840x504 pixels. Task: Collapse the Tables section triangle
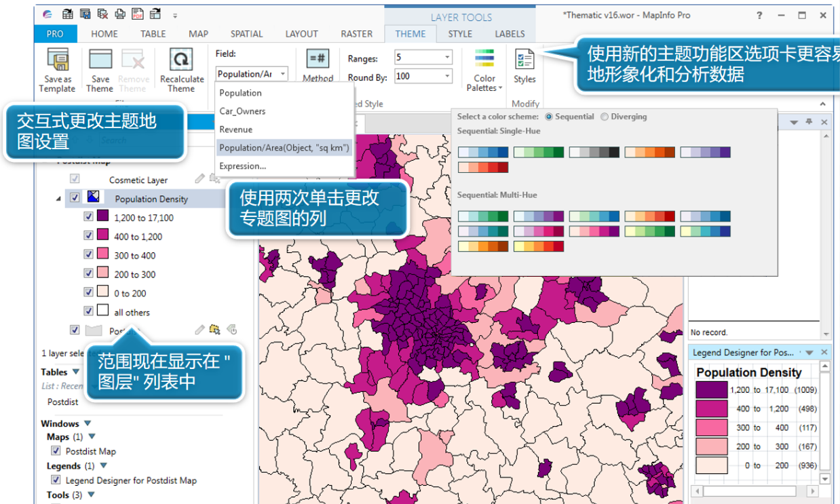76,372
